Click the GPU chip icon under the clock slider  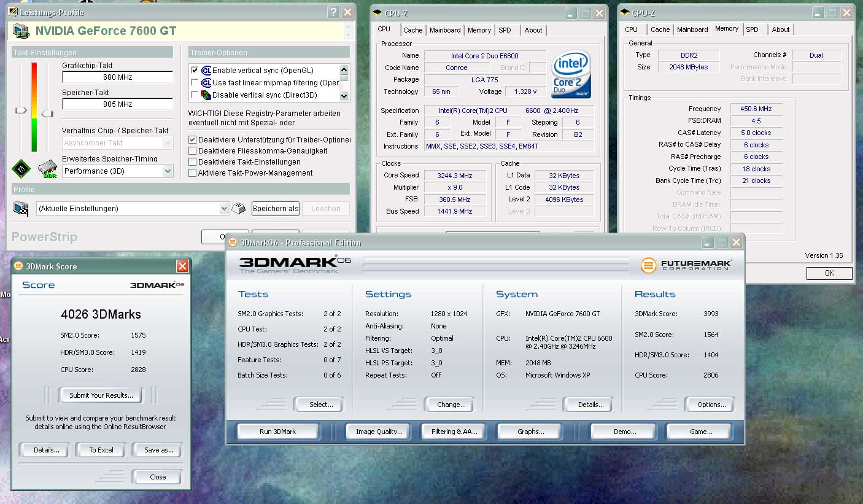[21, 169]
